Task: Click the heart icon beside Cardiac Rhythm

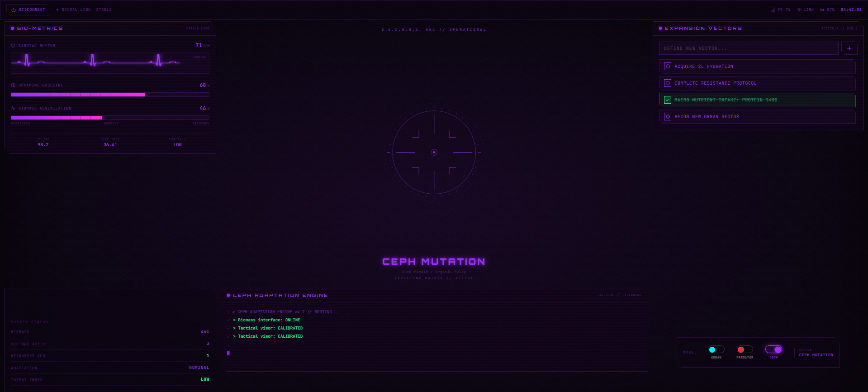Action: pos(13,46)
